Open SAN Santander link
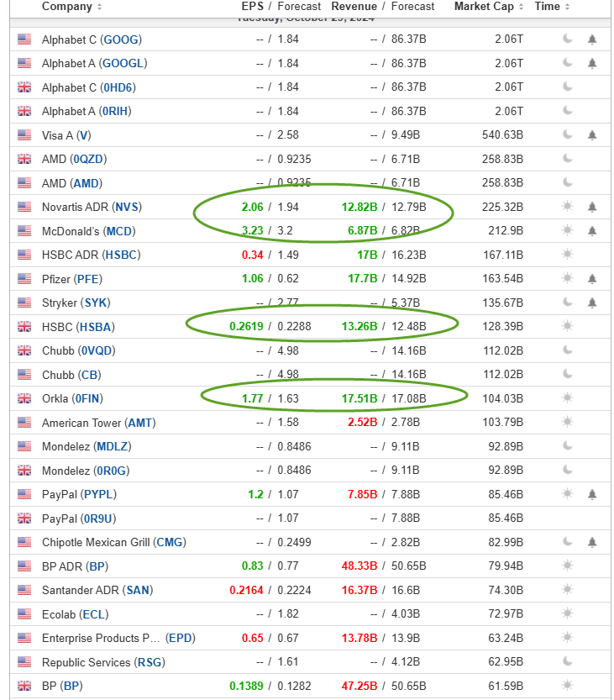The height and width of the screenshot is (700, 614). point(138,590)
